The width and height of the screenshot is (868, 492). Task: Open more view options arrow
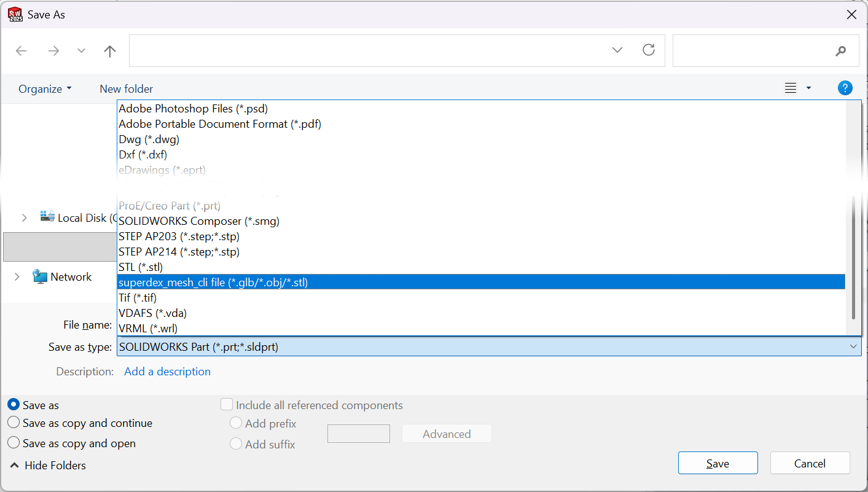pos(808,88)
